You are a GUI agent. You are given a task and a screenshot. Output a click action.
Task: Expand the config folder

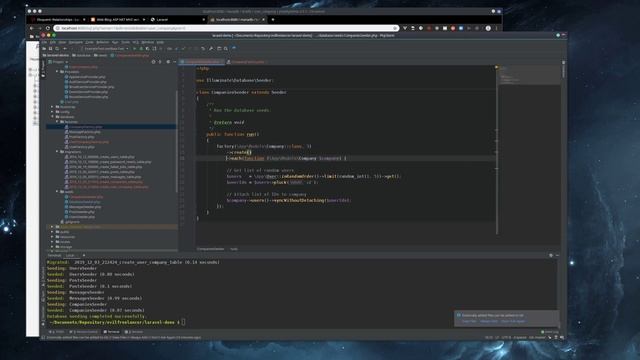point(52,112)
